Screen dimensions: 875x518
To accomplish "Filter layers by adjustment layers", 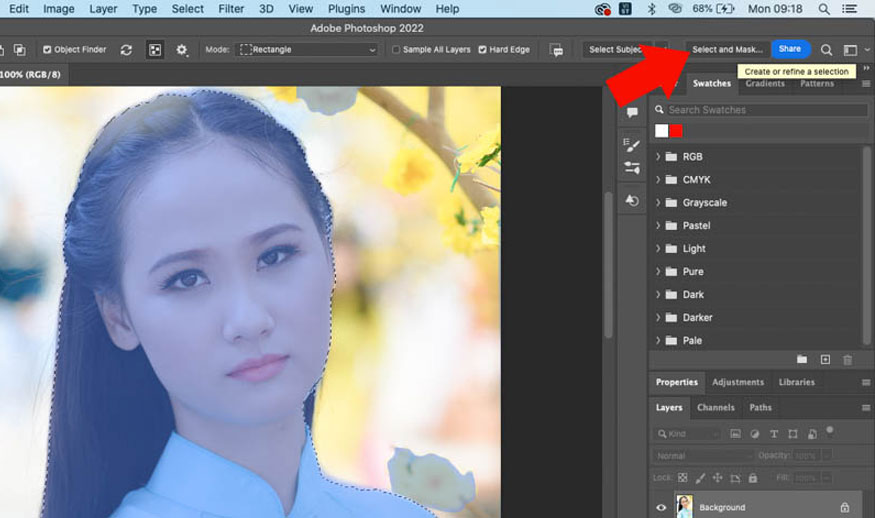I will point(754,433).
